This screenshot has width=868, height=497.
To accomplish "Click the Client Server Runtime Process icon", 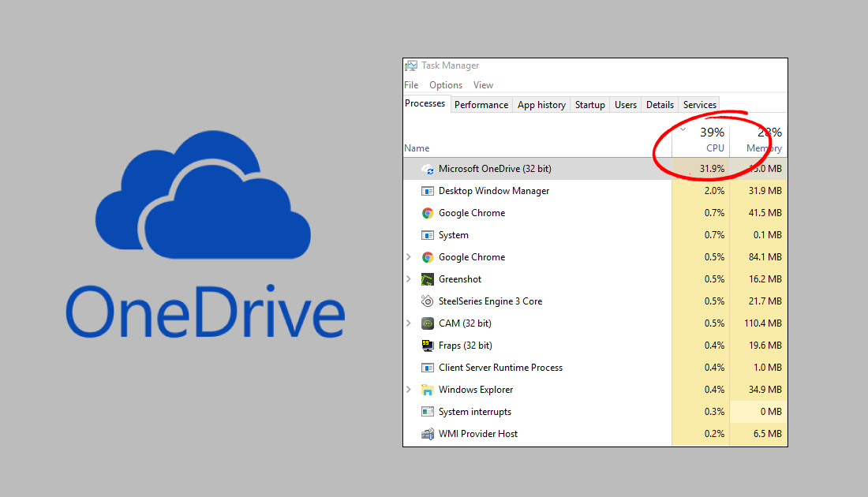I will click(428, 368).
